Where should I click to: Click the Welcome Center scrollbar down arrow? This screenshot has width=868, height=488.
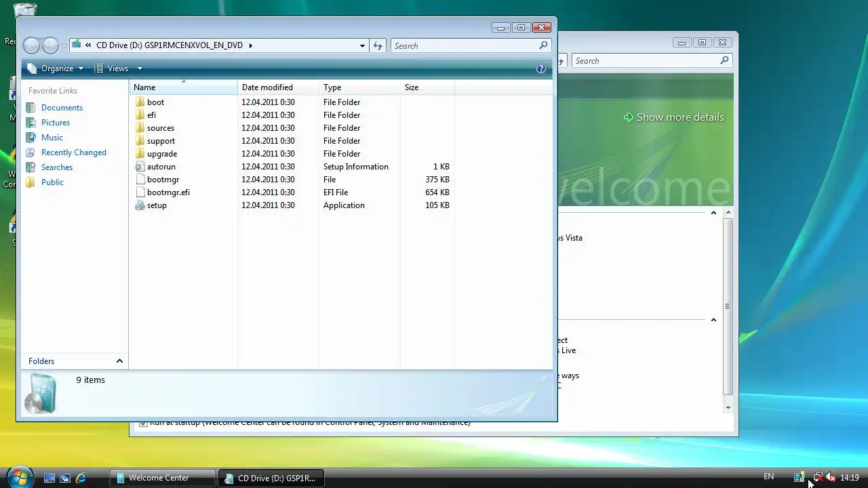click(x=728, y=407)
